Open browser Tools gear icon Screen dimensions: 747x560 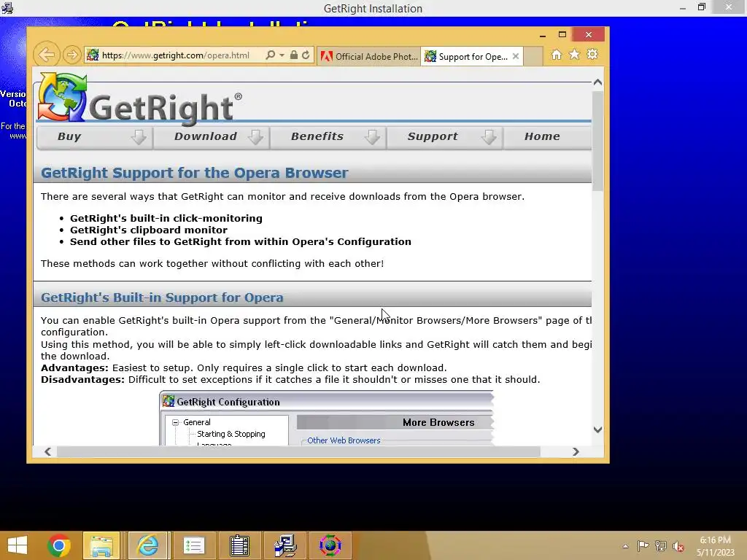592,55
